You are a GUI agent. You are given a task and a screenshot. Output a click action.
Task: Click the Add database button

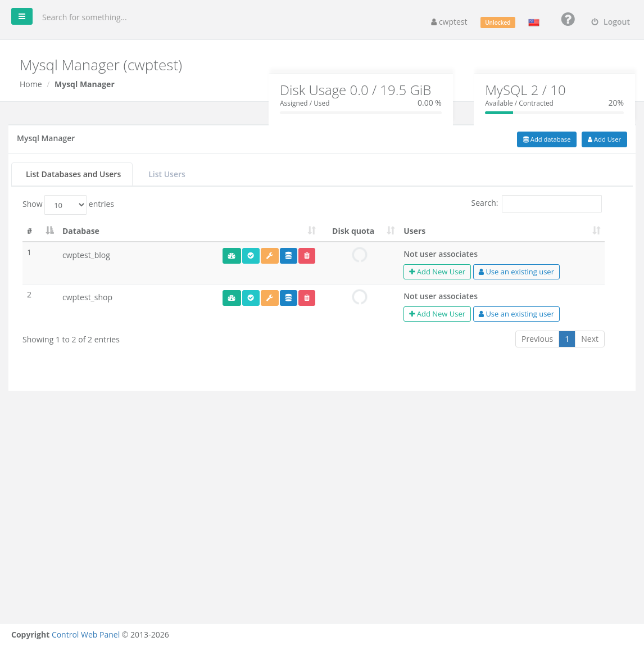(546, 139)
